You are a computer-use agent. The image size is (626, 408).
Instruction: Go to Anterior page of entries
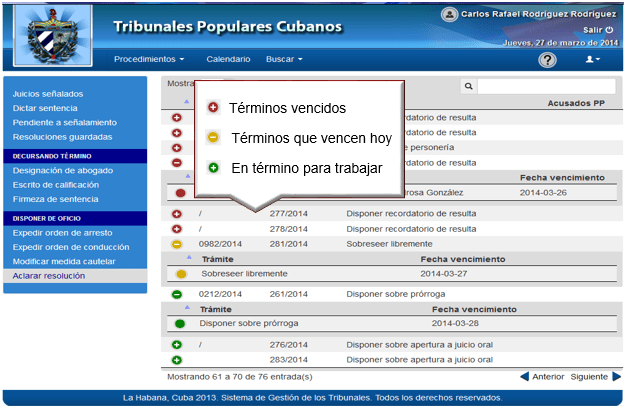pos(542,377)
